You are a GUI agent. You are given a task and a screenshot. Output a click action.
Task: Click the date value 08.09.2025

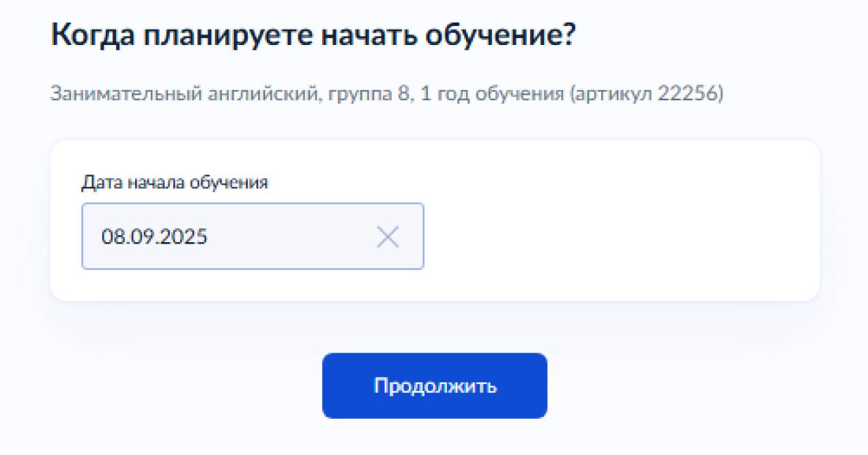155,237
